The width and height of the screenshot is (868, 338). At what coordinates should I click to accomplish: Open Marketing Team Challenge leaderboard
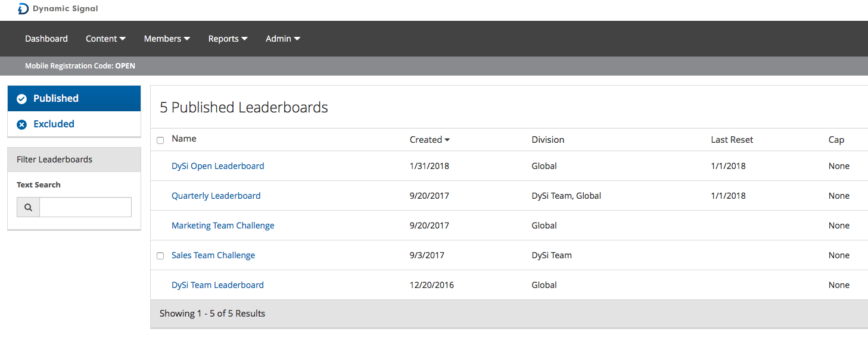pos(223,226)
